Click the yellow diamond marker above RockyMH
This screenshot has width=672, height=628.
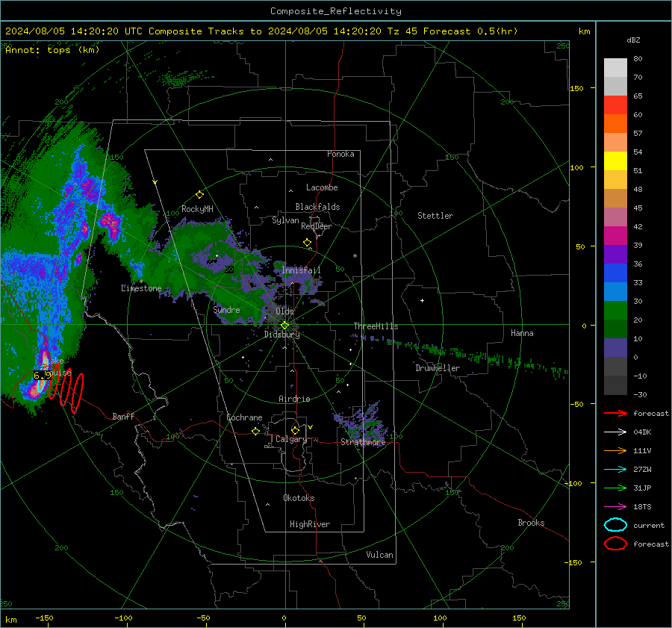click(199, 195)
